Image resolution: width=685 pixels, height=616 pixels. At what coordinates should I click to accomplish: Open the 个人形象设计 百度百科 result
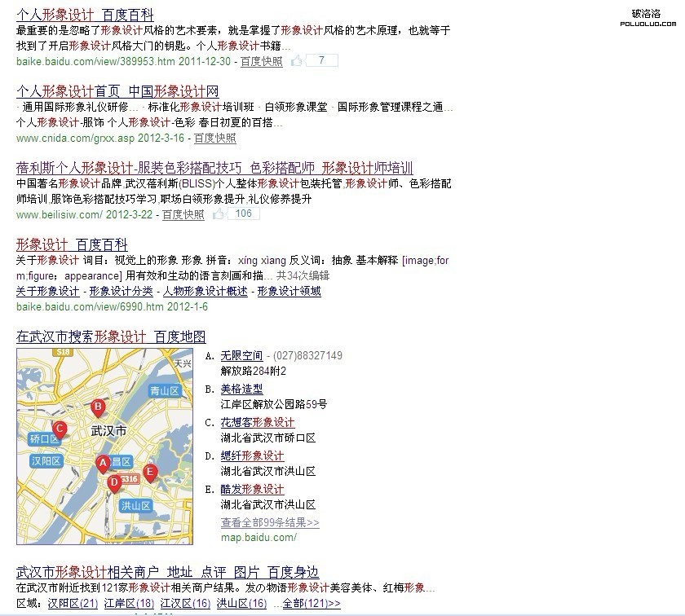pos(85,14)
